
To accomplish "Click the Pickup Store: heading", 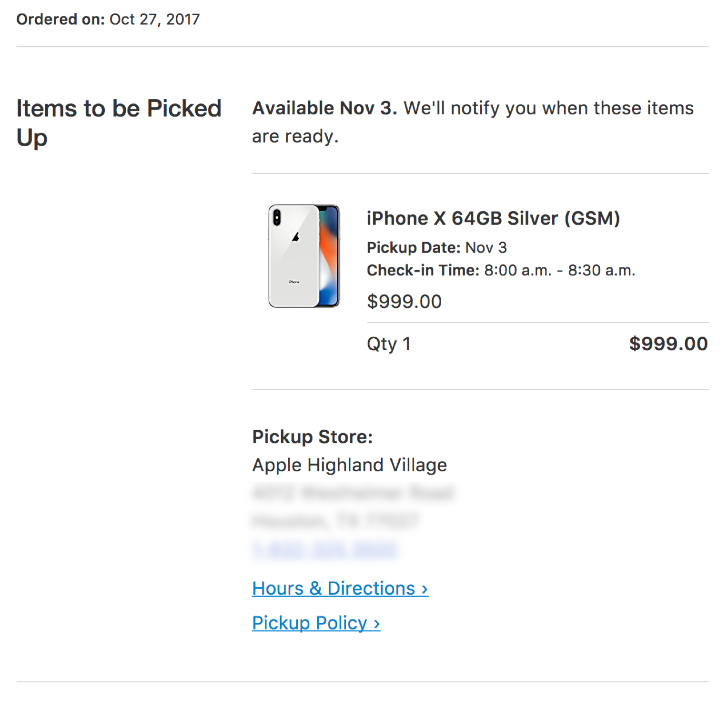I will [x=313, y=436].
